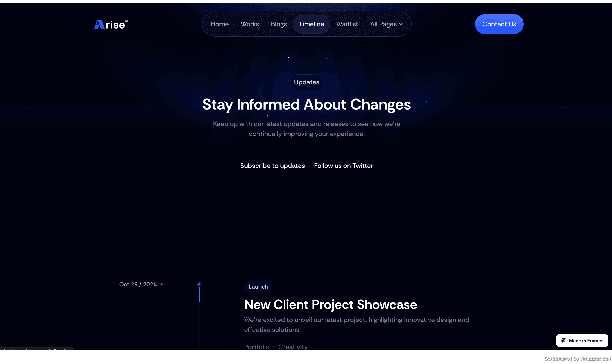Navigate to Blogs

[x=279, y=24]
